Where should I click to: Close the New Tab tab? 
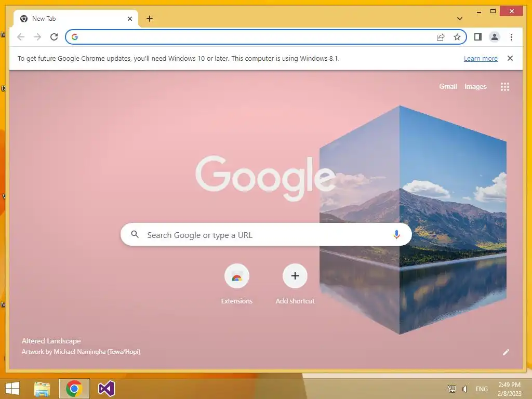(x=129, y=19)
